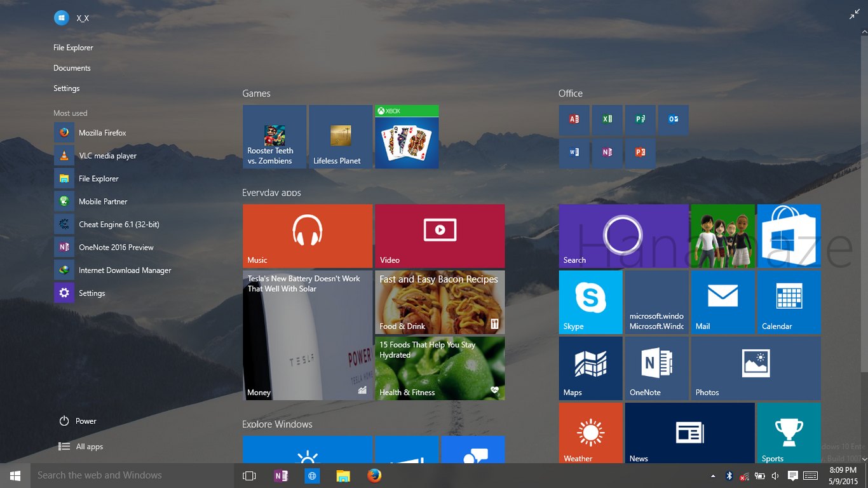The image size is (868, 488).
Task: Read the Fast and Easy Bacon Recipes story
Action: (x=440, y=302)
